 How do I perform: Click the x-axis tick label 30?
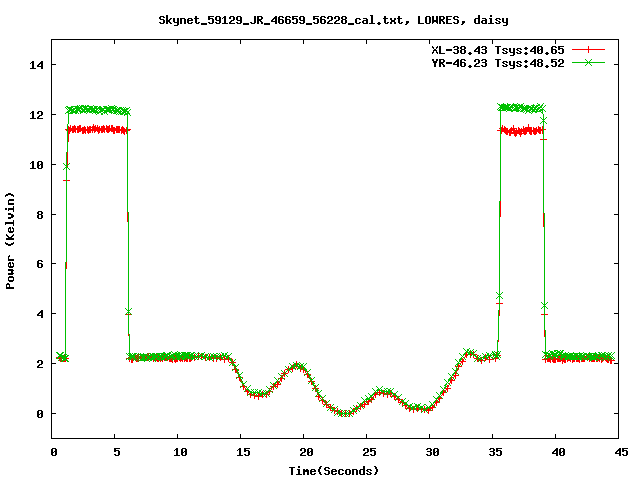(x=432, y=452)
